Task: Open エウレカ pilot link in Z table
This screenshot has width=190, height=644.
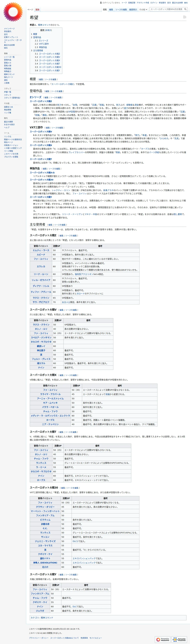Action: [41, 266]
